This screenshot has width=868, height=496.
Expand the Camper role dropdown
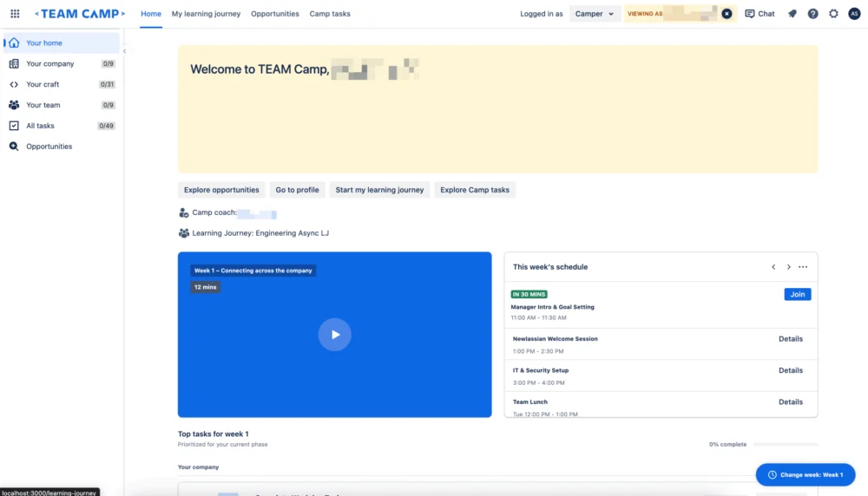[595, 14]
